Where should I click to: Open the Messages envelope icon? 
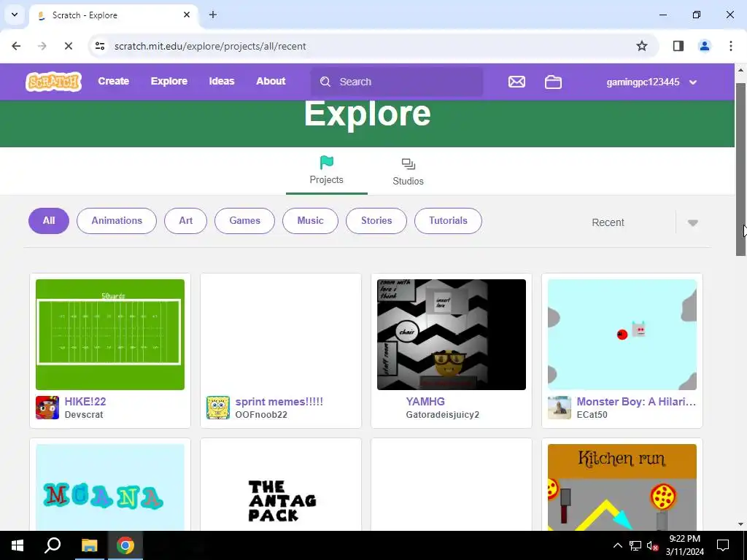click(516, 82)
